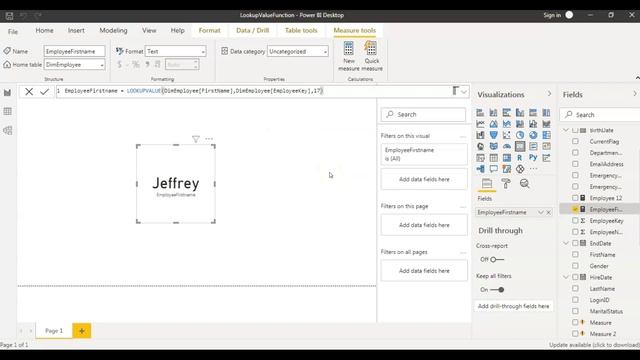Image resolution: width=640 pixels, height=360 pixels.
Task: Check the Employee 12 measure checkbox
Action: (x=575, y=198)
